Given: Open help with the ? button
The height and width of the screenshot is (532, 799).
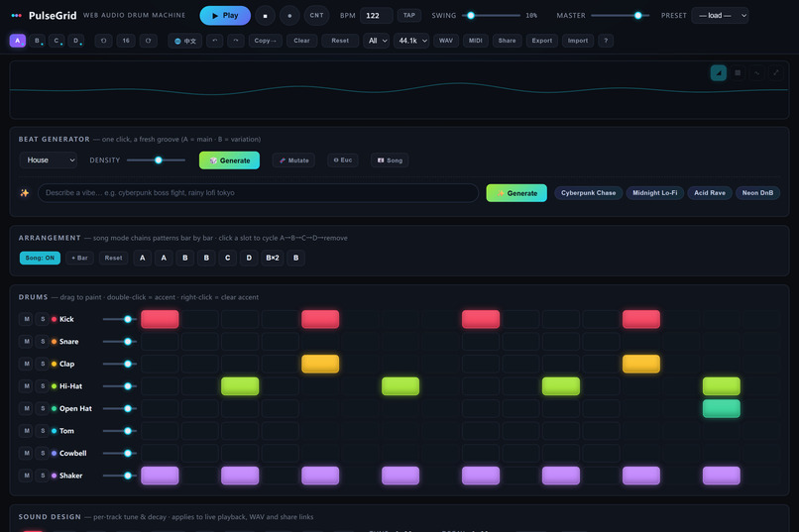Looking at the screenshot, I should [606, 41].
